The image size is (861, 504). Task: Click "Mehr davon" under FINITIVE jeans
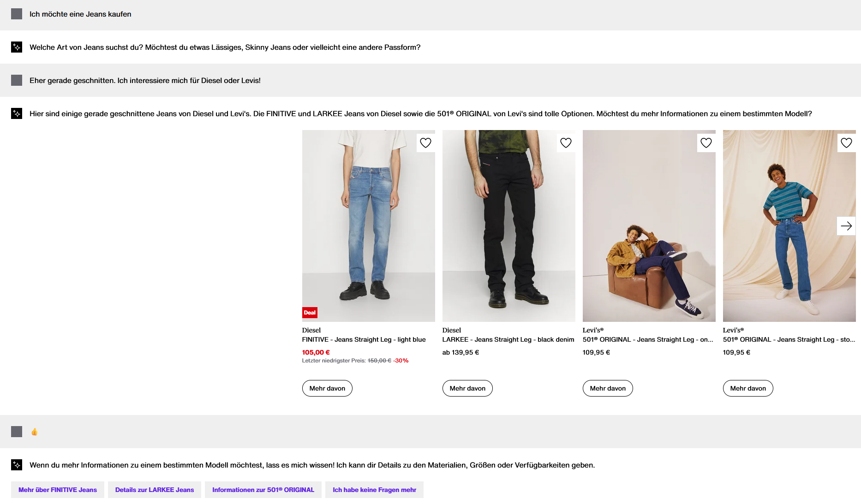click(327, 388)
